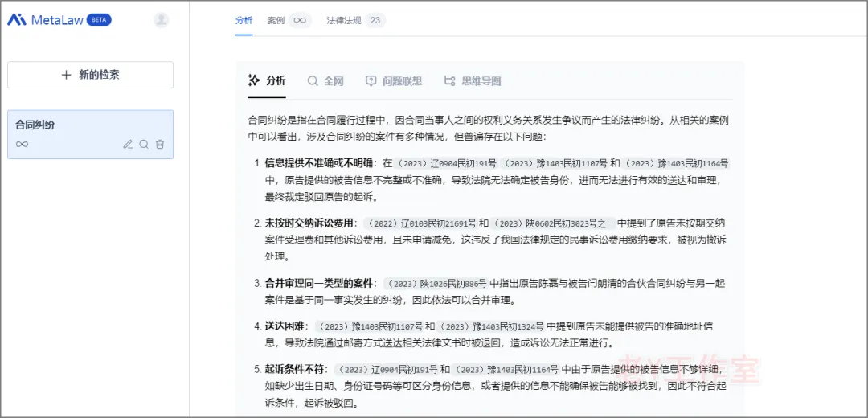
Task: Click the magnifier icon beside 全网
Action: (313, 81)
